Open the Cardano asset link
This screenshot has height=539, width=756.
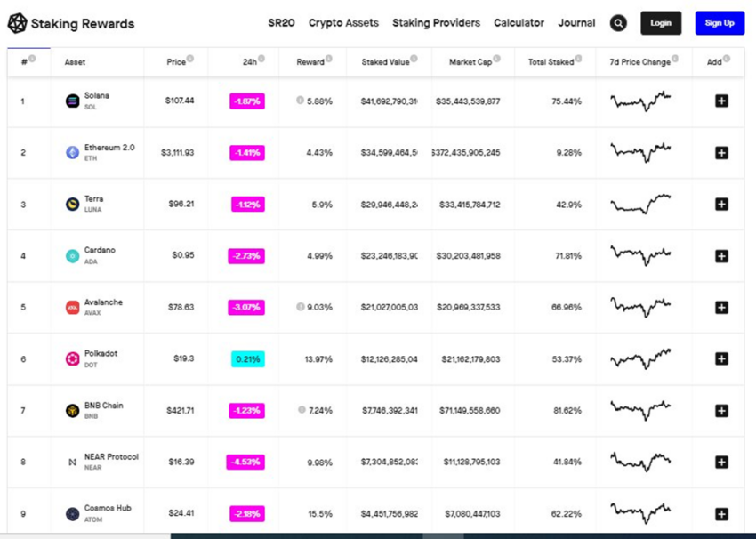coord(100,250)
